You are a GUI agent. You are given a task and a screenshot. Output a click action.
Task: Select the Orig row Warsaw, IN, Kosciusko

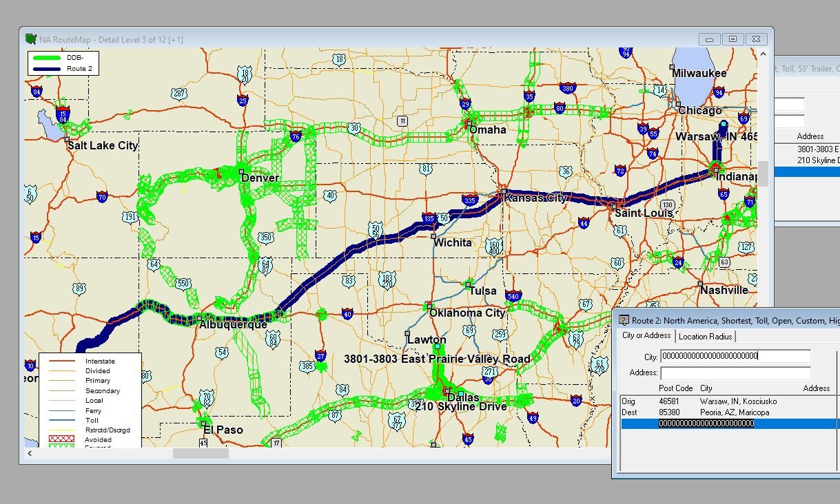(730, 401)
